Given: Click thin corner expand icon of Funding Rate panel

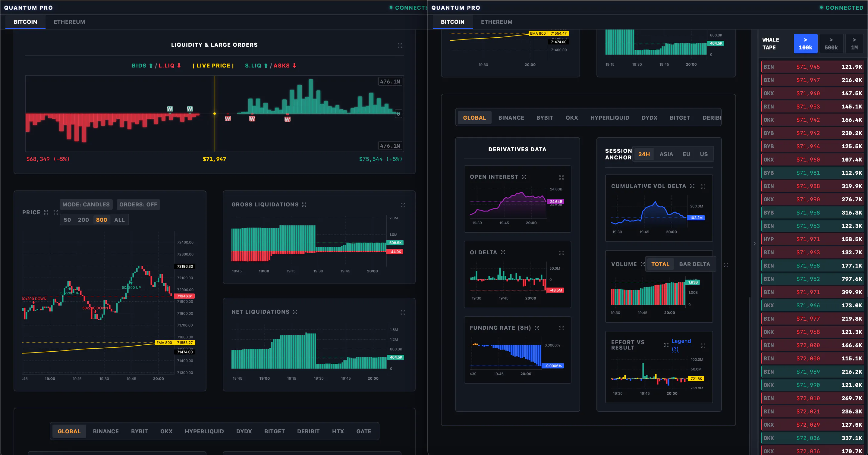Looking at the screenshot, I should pyautogui.click(x=561, y=328).
